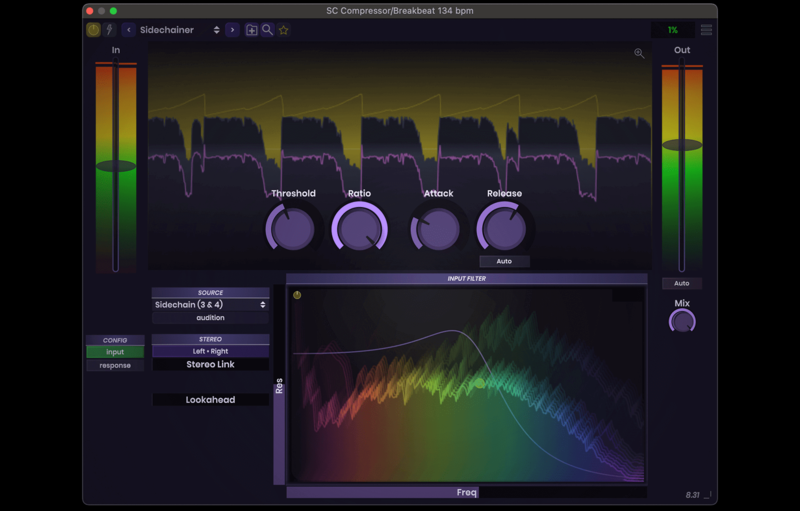Viewport: 800px width, 511px height.
Task: Click the Res vertical slider bar
Action: [x=279, y=385]
